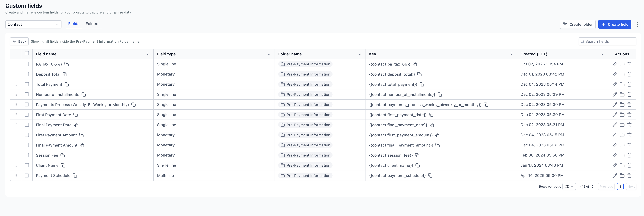Screen dimensions: 644x216
Task: Open the three-dot more options menu
Action: 637,24
